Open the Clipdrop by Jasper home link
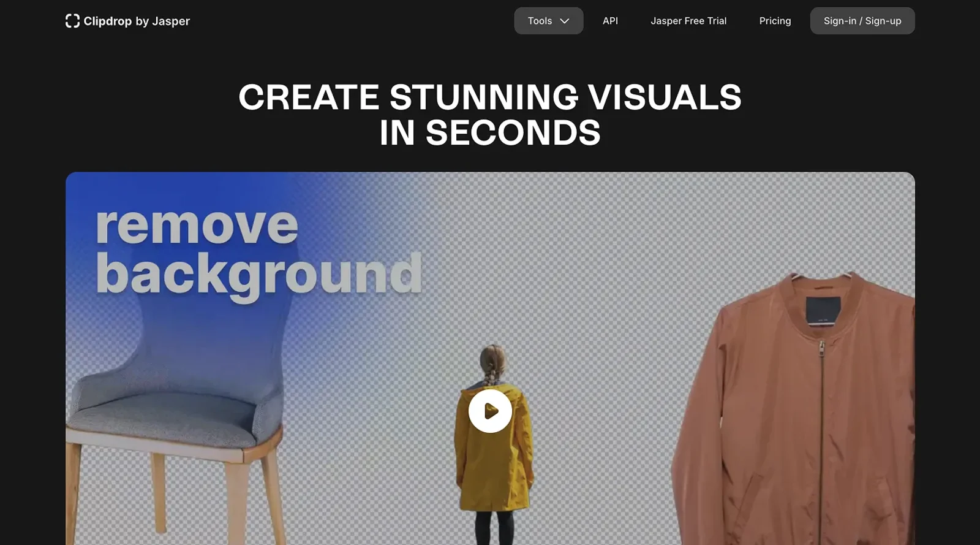This screenshot has width=980, height=545. click(127, 21)
